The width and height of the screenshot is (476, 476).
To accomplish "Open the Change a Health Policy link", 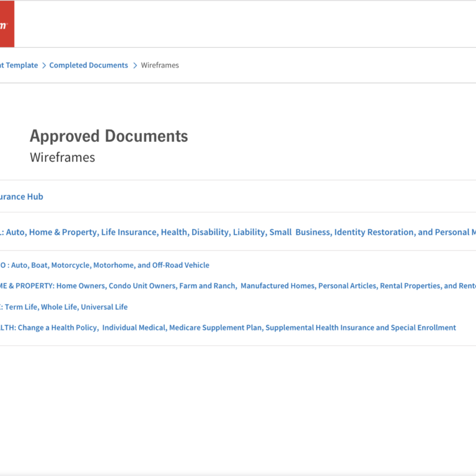I will tap(57, 327).
